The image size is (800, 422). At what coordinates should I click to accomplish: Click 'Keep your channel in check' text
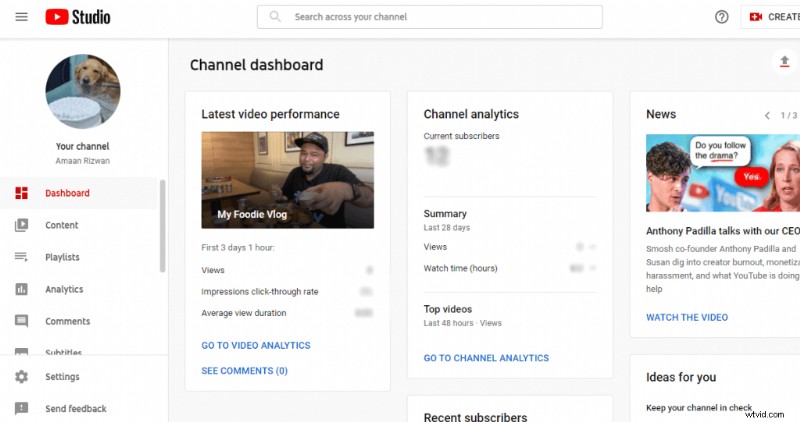pyautogui.click(x=699, y=408)
